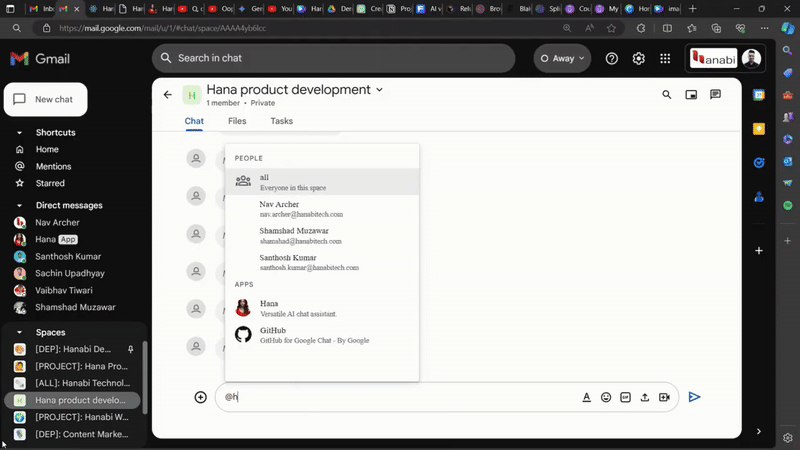Select the GitHub app from suggestions

coord(322,335)
